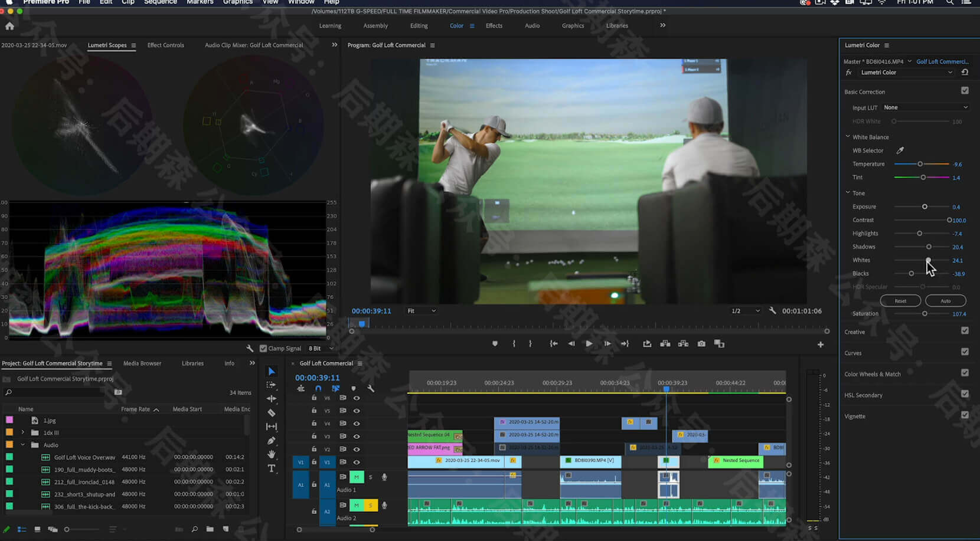Select the Ripple Edit tool
The image size is (980, 541).
271,399
